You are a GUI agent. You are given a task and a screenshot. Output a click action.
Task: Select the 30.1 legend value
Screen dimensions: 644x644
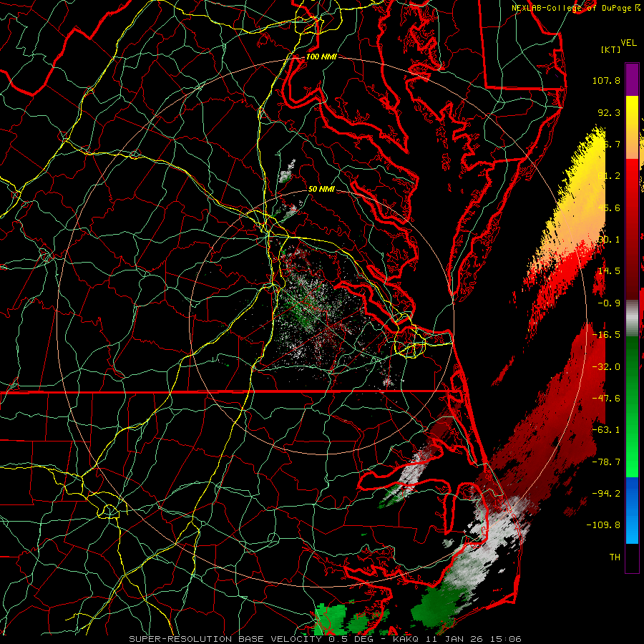[609, 240]
